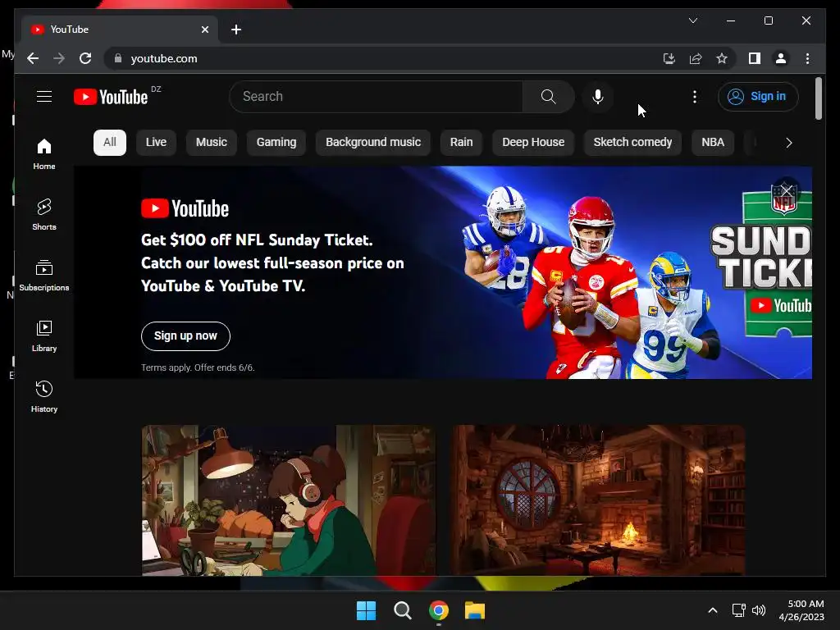View site info lock icon
The width and height of the screenshot is (840, 630).
pyautogui.click(x=118, y=58)
